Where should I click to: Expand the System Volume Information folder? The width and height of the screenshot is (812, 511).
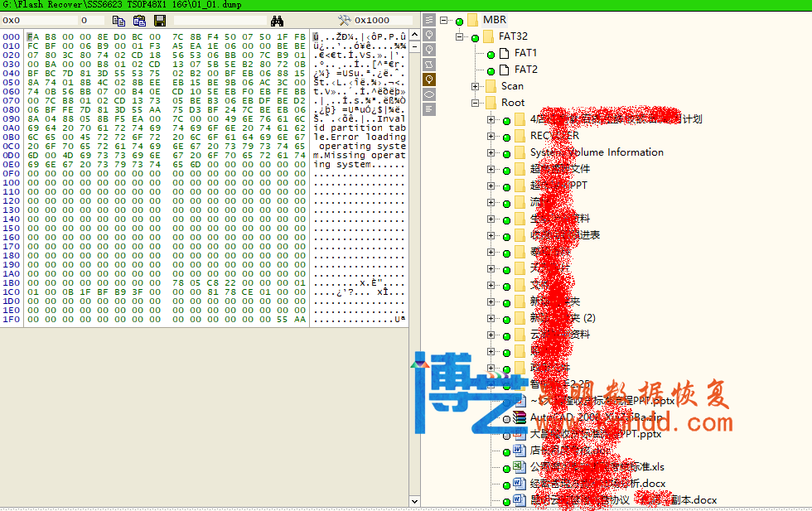491,152
